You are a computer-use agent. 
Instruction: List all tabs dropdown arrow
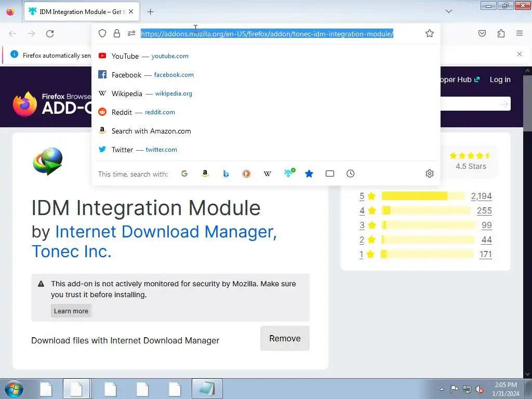click(x=449, y=11)
